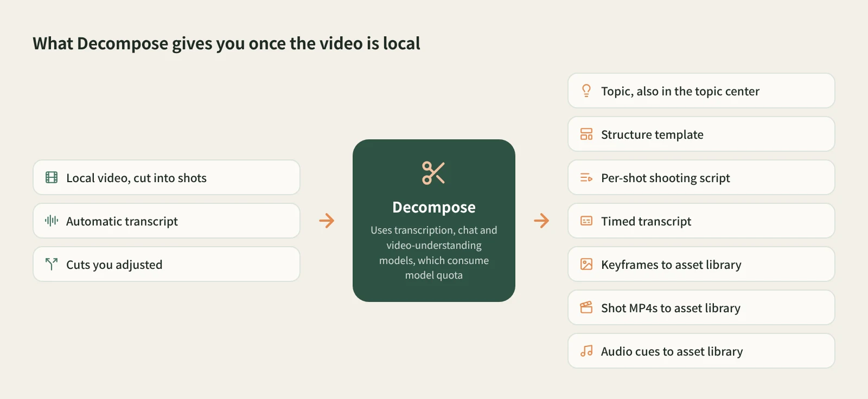Select the "Cuts you adjusted" label
The width and height of the screenshot is (868, 399).
click(114, 265)
